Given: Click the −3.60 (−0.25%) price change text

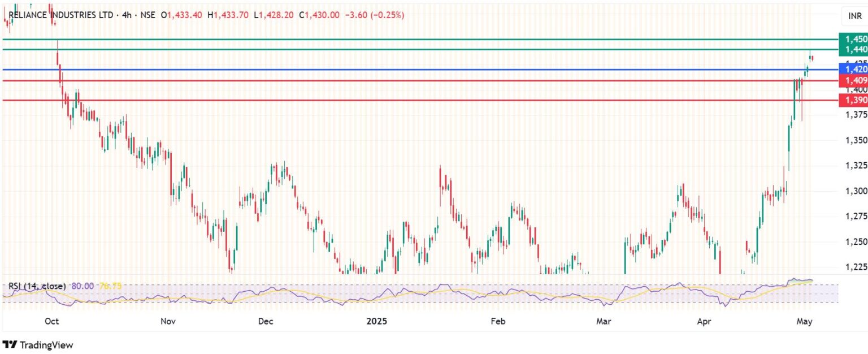Looking at the screenshot, I should [374, 15].
